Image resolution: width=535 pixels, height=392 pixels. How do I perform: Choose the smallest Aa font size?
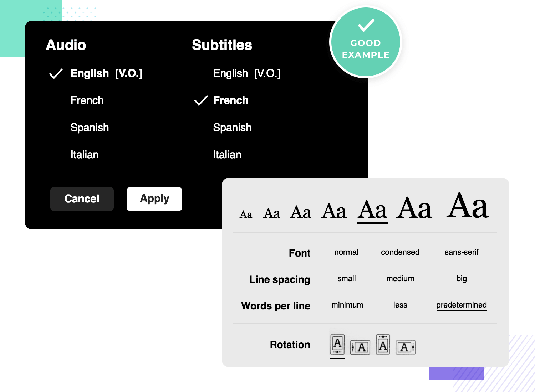246,215
